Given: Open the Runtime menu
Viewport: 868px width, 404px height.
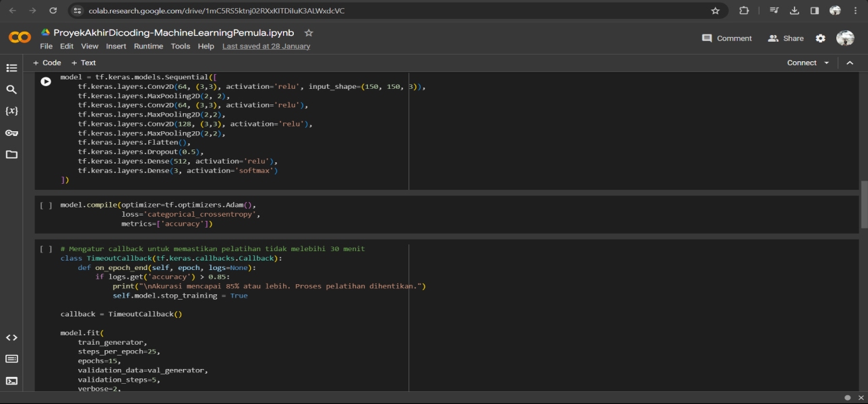Looking at the screenshot, I should [x=148, y=46].
